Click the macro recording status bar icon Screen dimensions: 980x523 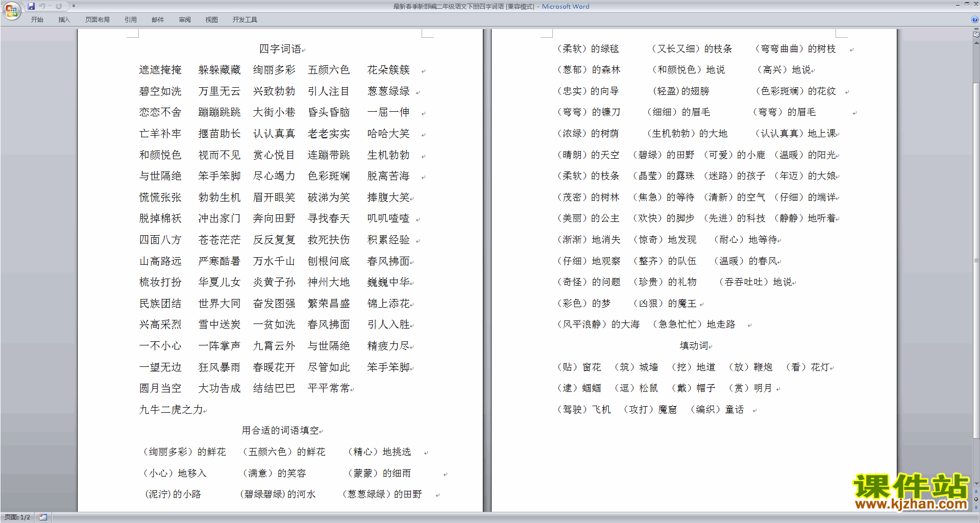pyautogui.click(x=43, y=517)
